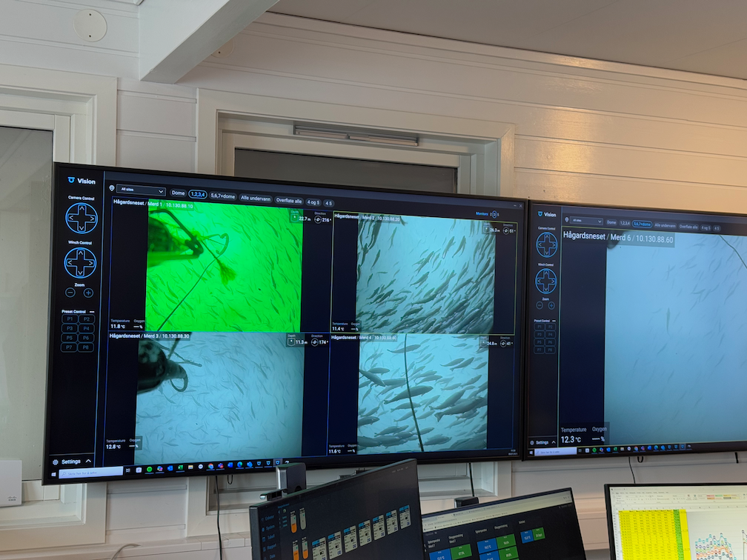Open Windows Start on left monitor taskbar
The image size is (747, 560).
[53, 474]
